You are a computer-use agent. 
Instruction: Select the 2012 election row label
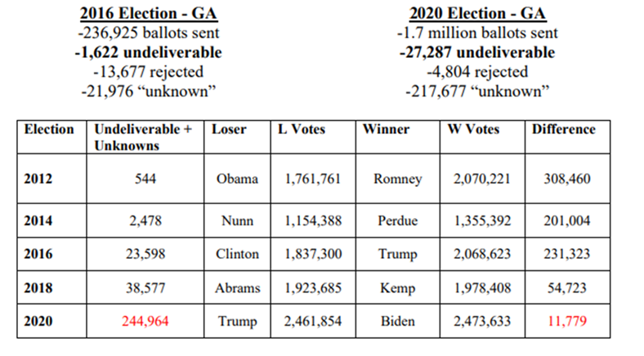tap(37, 180)
